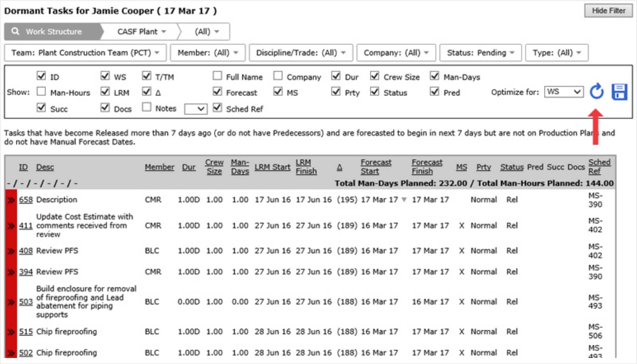
Task: Click the double-arrow icon for task 515
Action: coord(11,332)
